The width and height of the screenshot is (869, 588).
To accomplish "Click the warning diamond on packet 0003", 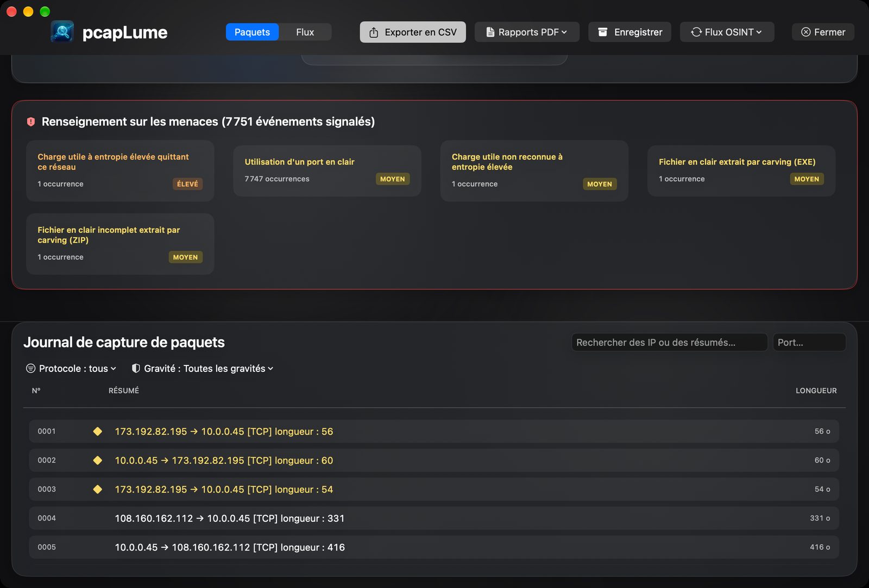I will (x=98, y=490).
